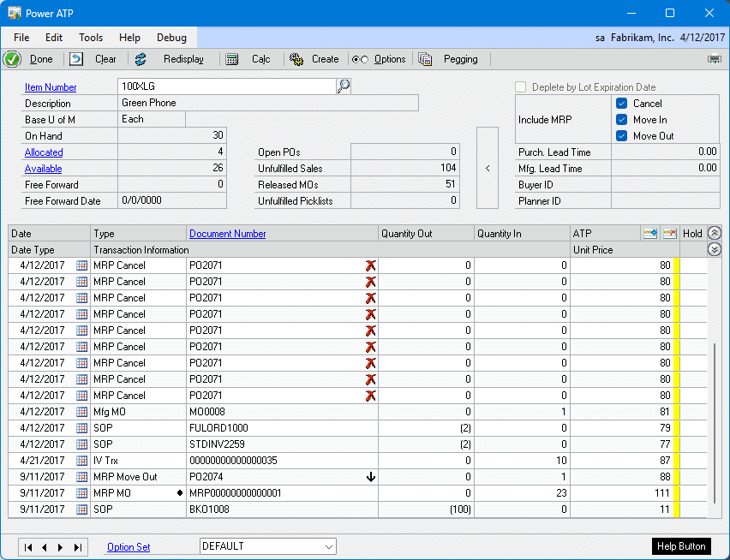Click the yellow hold marker on BKO1008 row

676,509
